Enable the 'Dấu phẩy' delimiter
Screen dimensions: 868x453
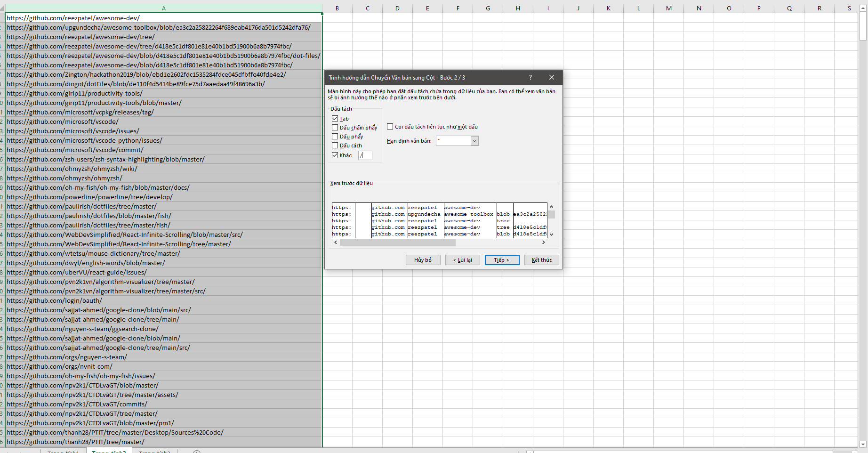point(335,137)
